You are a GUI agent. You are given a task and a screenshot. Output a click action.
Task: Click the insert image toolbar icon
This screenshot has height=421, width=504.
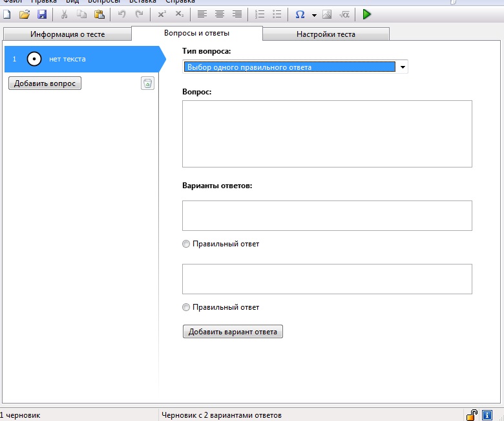[327, 14]
